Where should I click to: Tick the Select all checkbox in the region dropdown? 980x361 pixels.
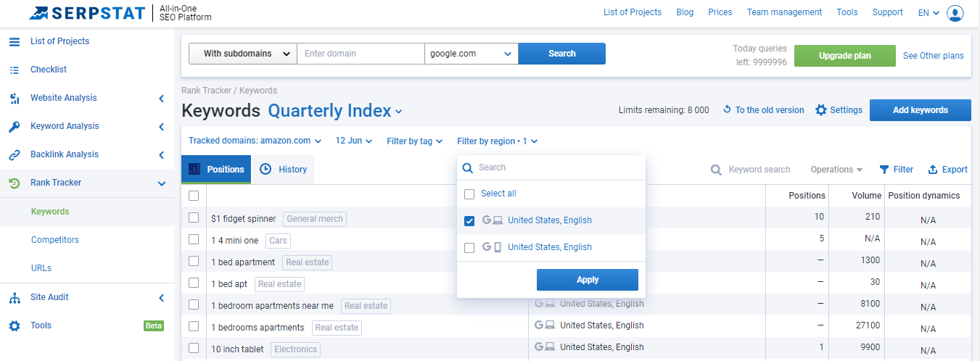click(469, 194)
